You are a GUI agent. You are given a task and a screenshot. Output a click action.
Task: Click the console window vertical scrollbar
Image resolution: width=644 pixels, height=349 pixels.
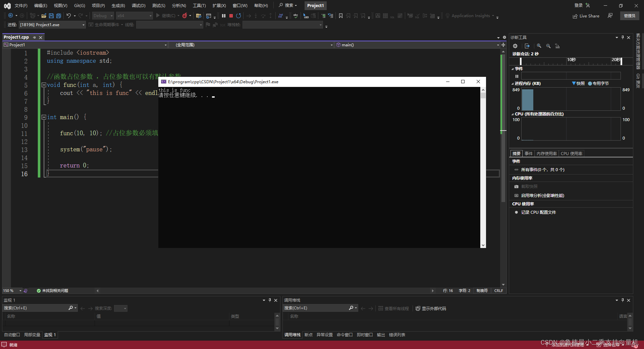[x=483, y=167]
